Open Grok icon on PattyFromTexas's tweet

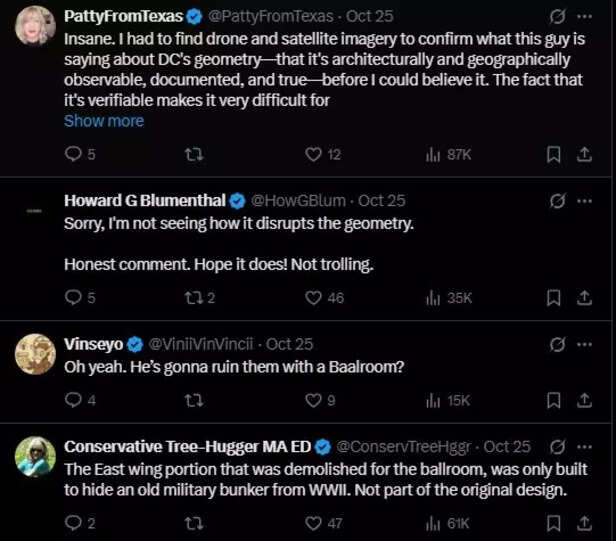pos(558,16)
